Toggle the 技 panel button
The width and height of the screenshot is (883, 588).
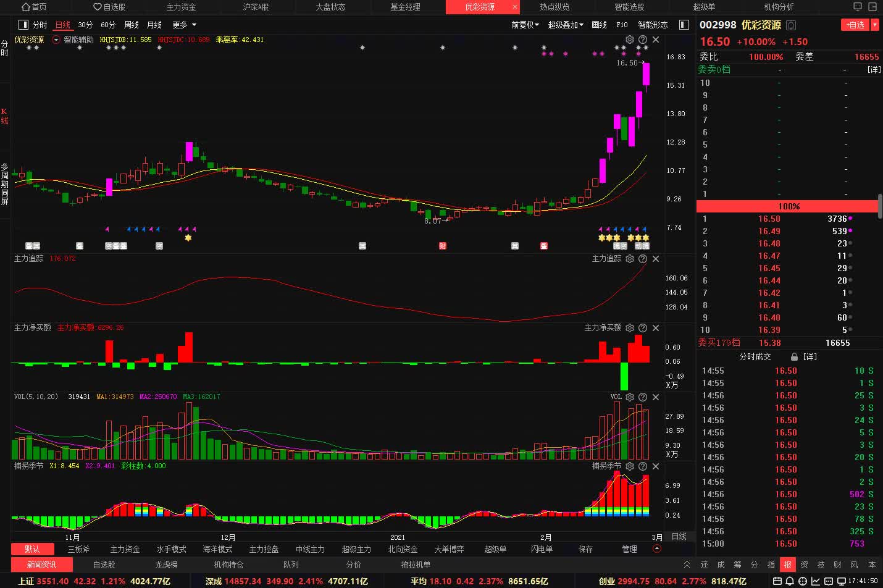[821, 565]
